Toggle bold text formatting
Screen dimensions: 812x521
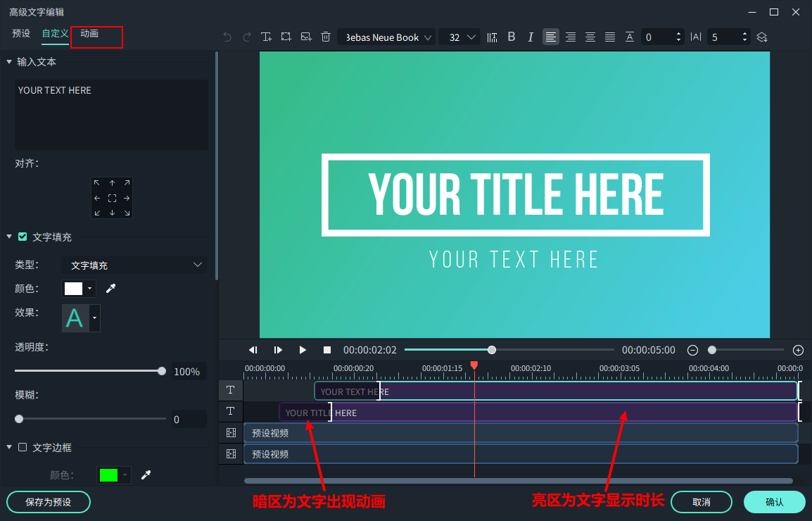512,37
